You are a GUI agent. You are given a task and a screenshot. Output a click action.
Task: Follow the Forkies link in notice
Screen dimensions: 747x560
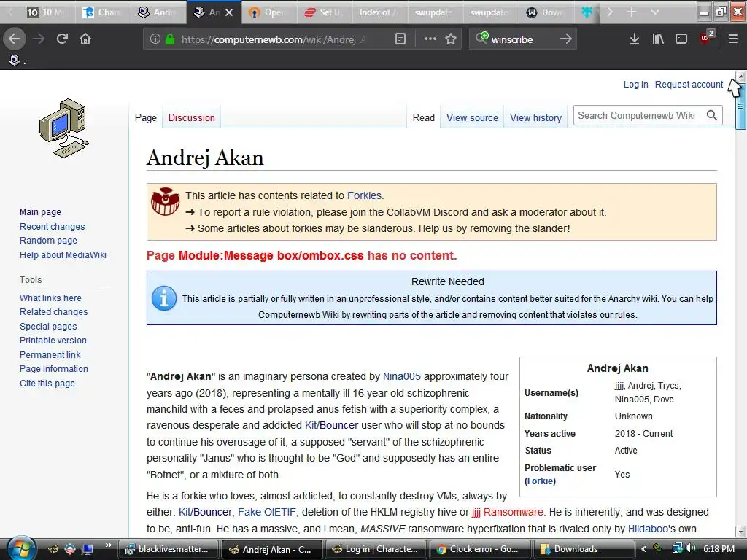point(364,195)
